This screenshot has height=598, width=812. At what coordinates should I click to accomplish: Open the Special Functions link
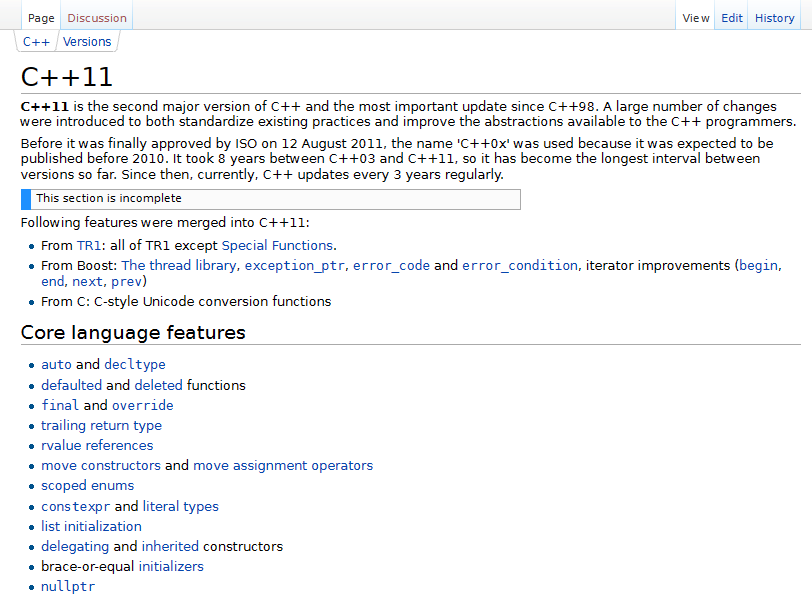pos(277,245)
